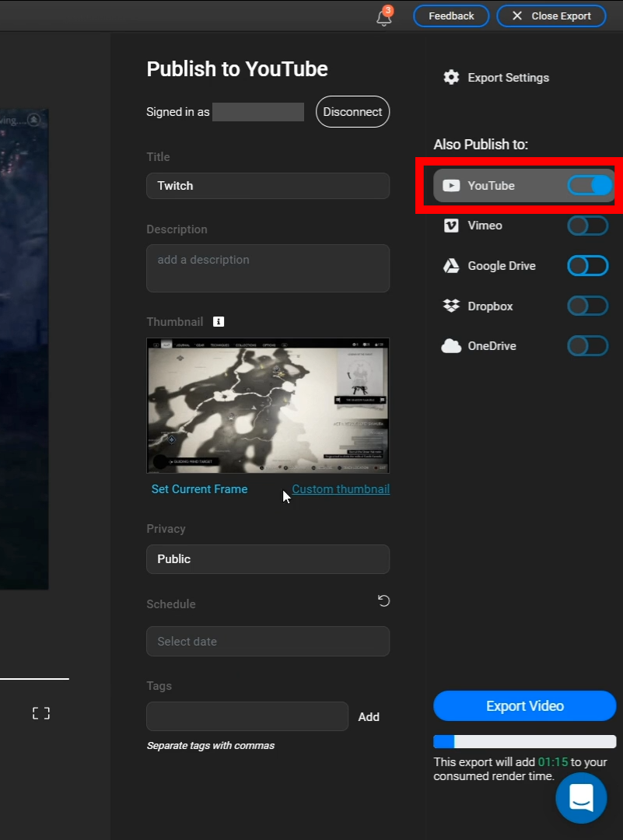This screenshot has height=840, width=623.
Task: Disconnect the signed-in YouTube account
Action: pos(352,112)
